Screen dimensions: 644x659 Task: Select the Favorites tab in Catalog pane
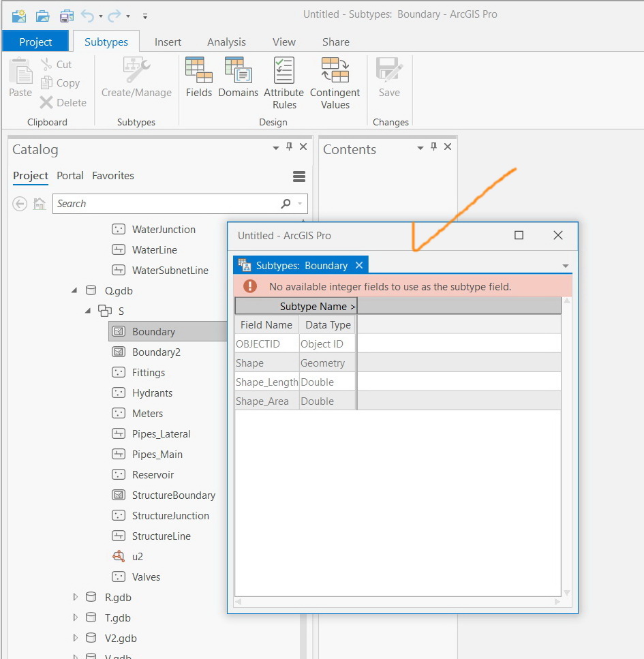(112, 176)
